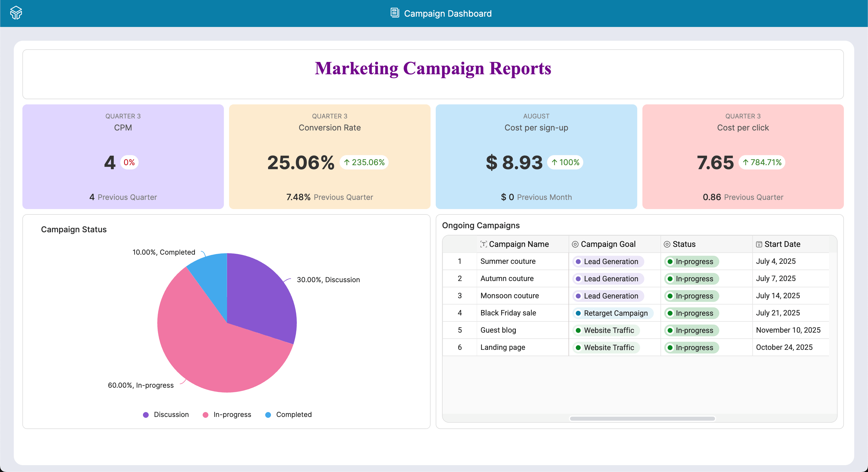
Task: Click the Start Date column header
Action: (782, 244)
